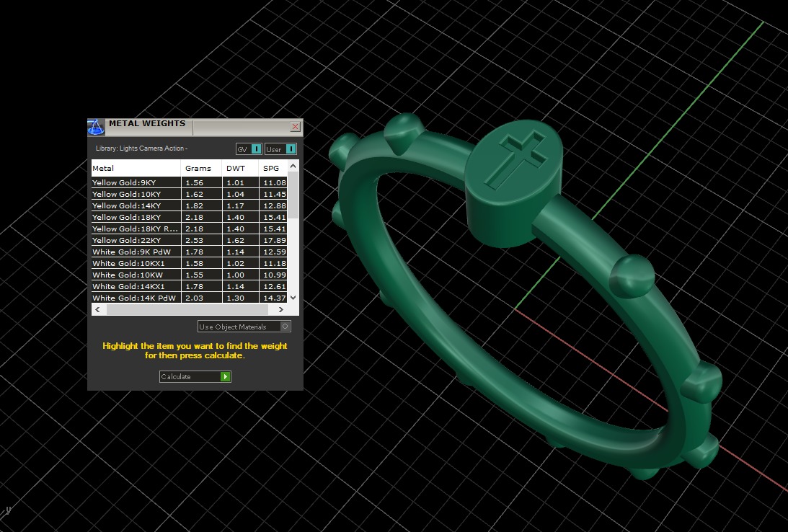Image resolution: width=788 pixels, height=532 pixels.
Task: Click the 11.45 SPG cell for 10KY
Action: tap(273, 194)
